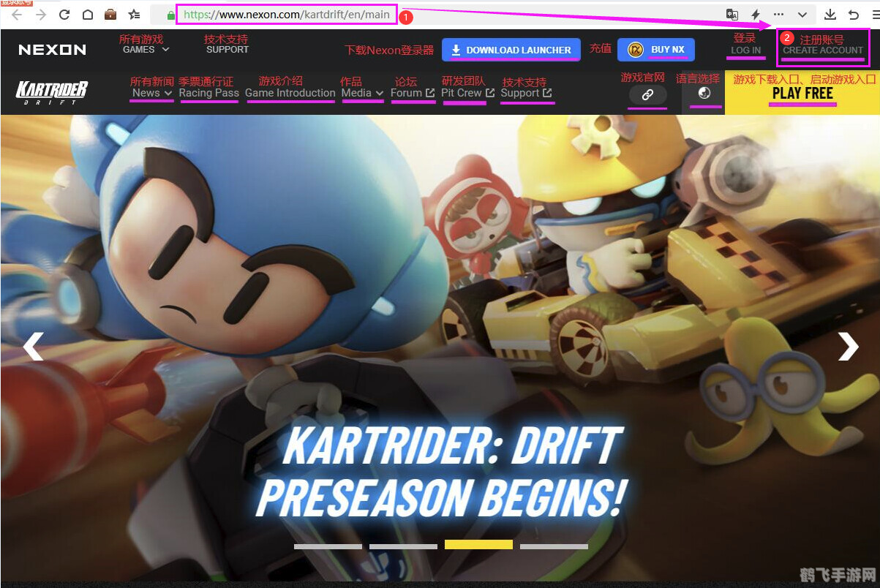Open the Game Introduction page

(x=290, y=93)
